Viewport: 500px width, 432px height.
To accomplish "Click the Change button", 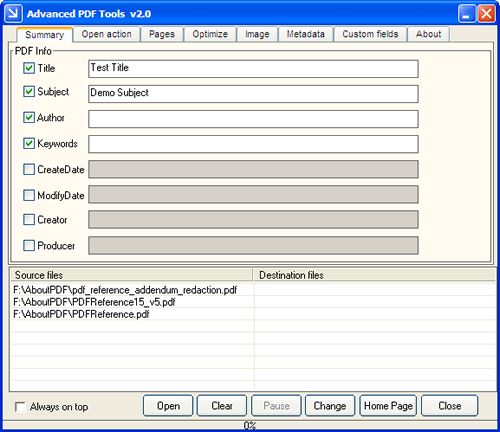I will (330, 406).
